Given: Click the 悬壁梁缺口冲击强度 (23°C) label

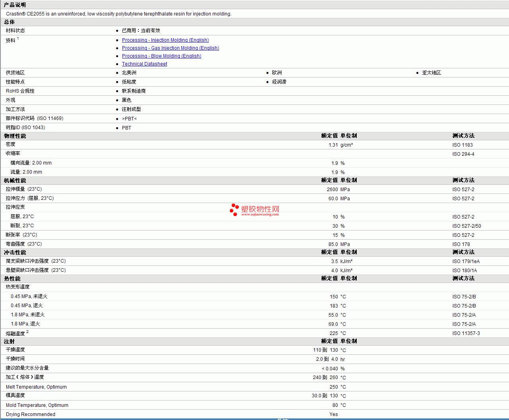Looking at the screenshot, I should (36, 270).
